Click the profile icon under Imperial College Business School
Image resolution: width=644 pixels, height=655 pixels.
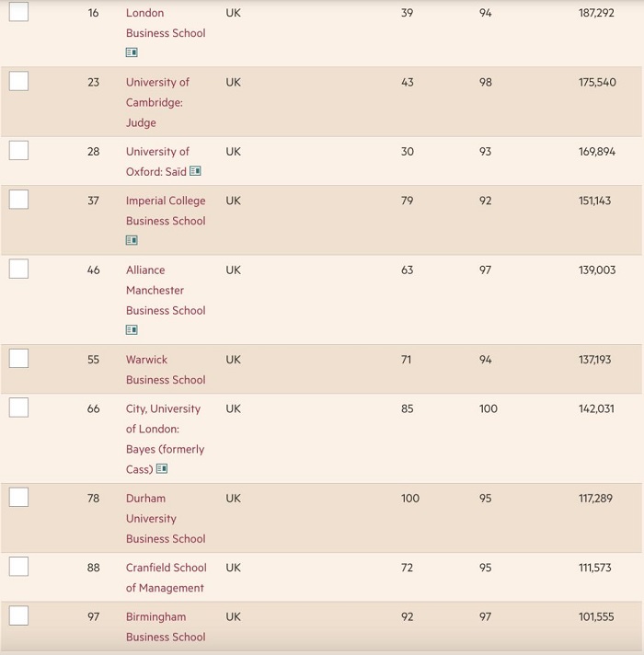132,240
